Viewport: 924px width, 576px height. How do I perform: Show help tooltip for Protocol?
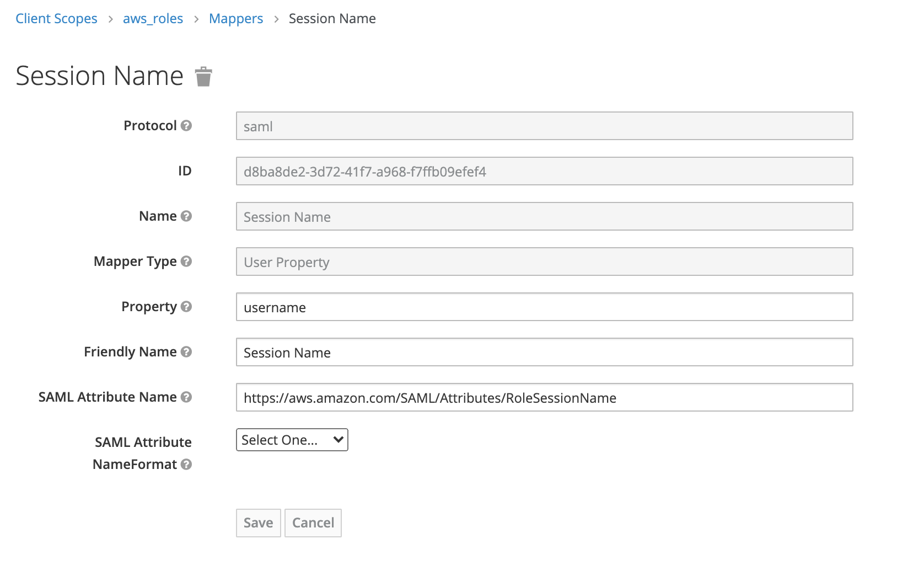pyautogui.click(x=186, y=125)
